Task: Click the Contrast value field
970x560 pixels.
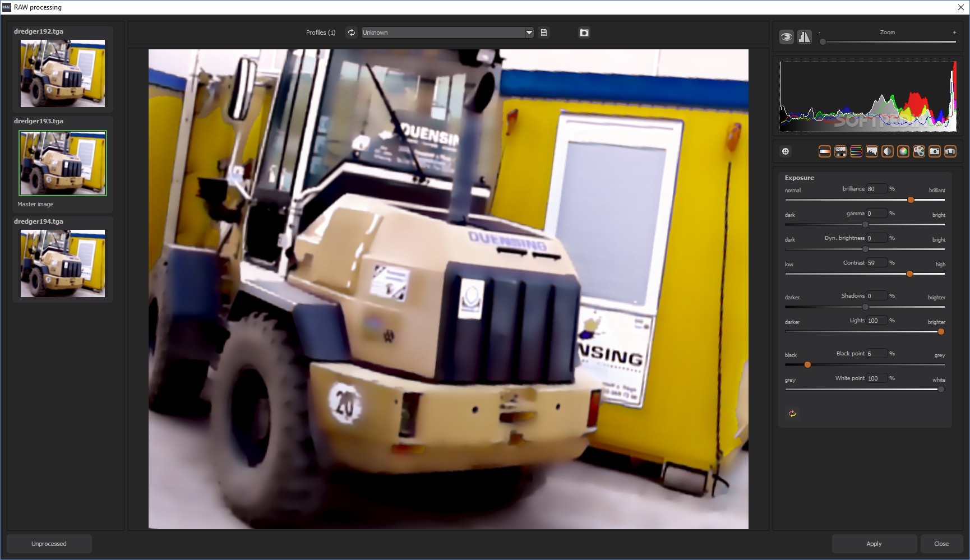Action: (876, 263)
